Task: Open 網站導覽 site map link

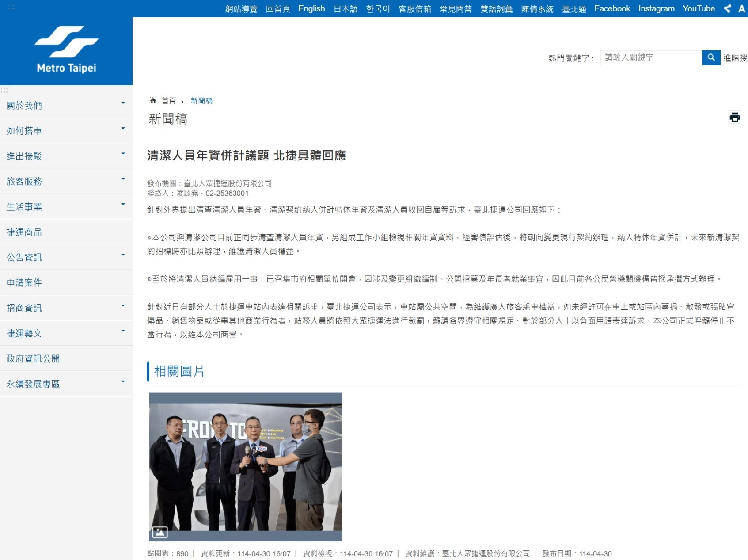Action: point(241,9)
